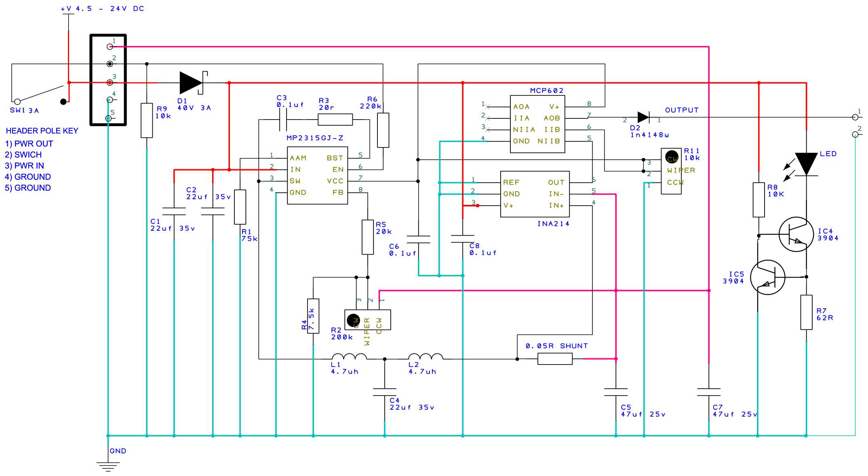Click the FB pin label on MP2315GJ-Z
Viewport: 868px width, 476px height.
(338, 192)
